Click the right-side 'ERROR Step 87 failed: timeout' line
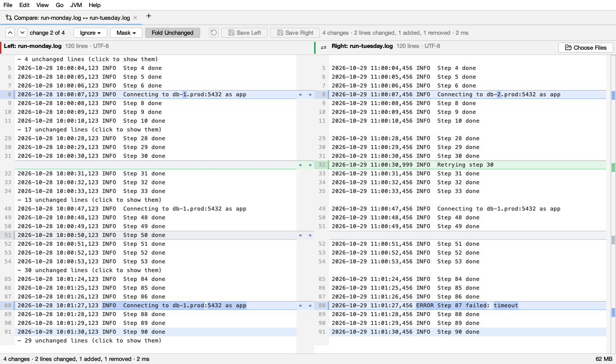The width and height of the screenshot is (616, 364). pos(467,306)
